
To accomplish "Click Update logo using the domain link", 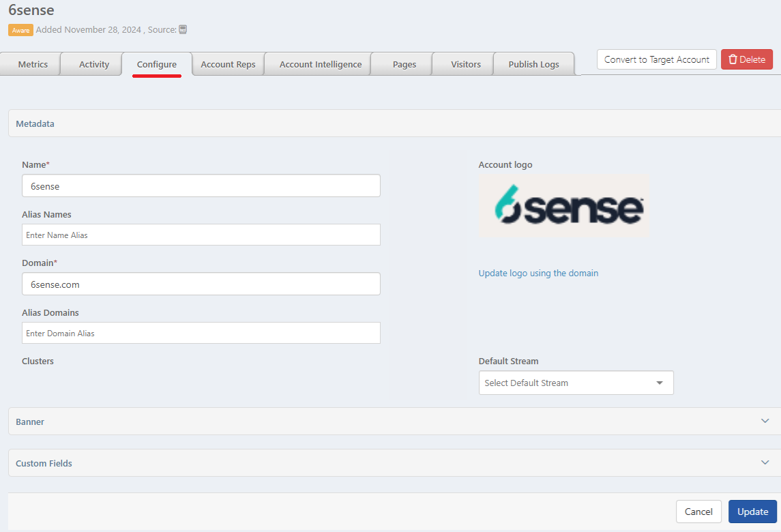I will click(538, 273).
